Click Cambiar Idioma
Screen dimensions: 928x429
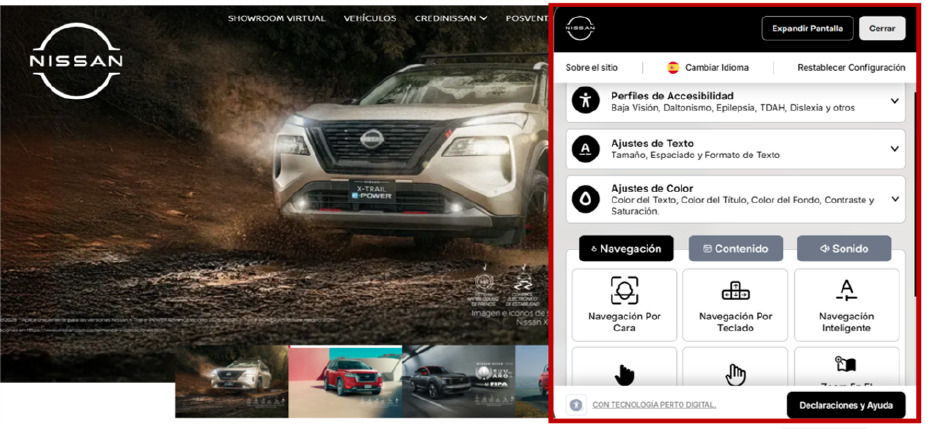[x=717, y=67]
